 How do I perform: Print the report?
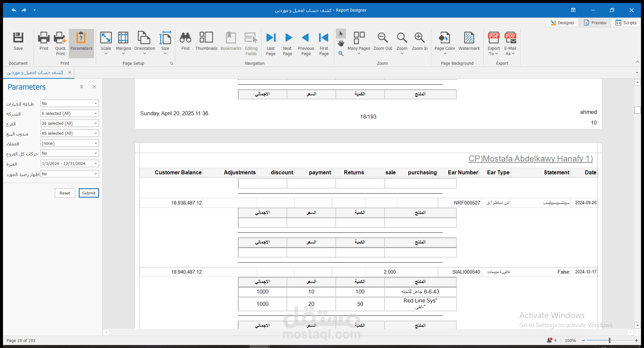pos(44,42)
